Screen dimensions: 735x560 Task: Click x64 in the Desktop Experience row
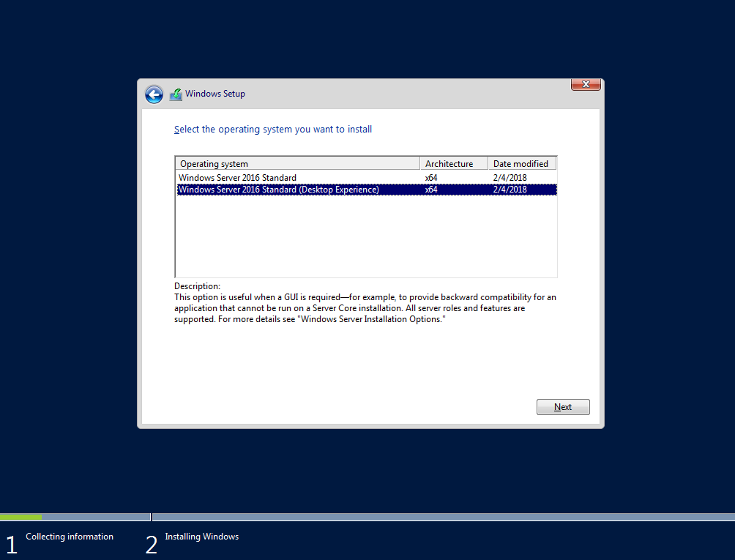pyautogui.click(x=430, y=190)
